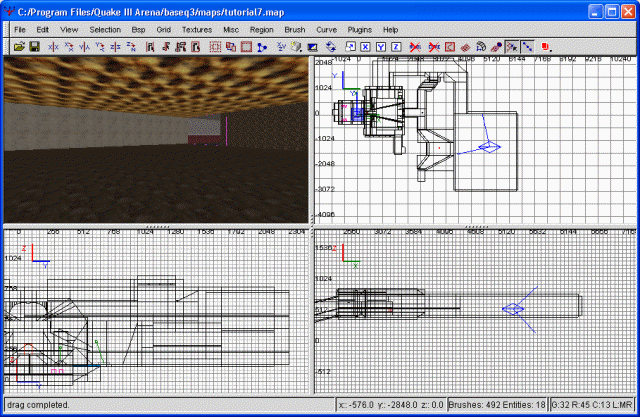
Task: Open the Textures menu
Action: point(197,30)
